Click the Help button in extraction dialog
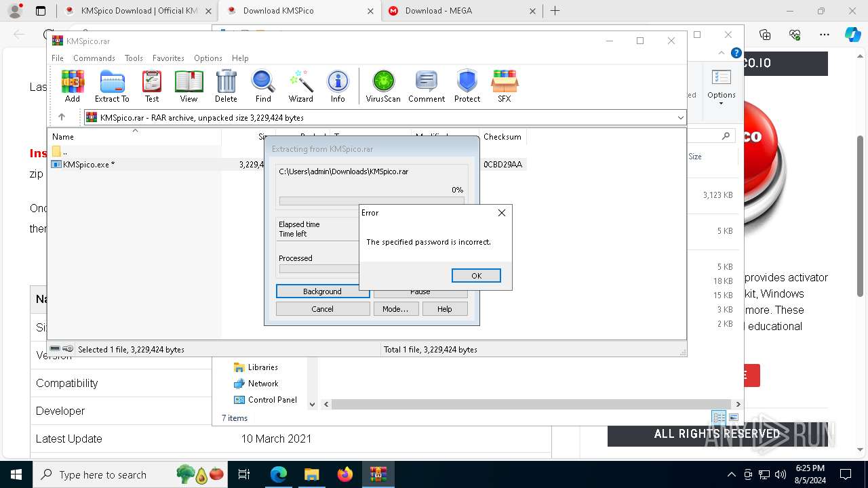 (445, 309)
